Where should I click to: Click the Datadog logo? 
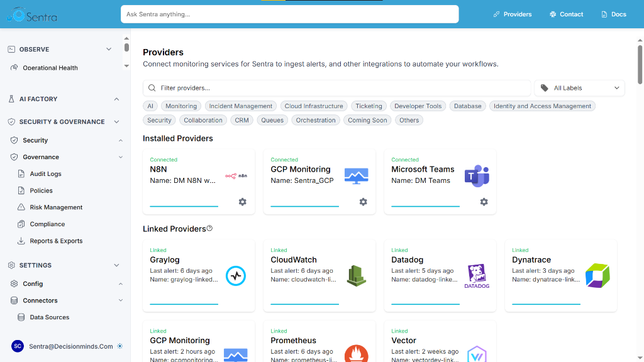click(x=477, y=277)
